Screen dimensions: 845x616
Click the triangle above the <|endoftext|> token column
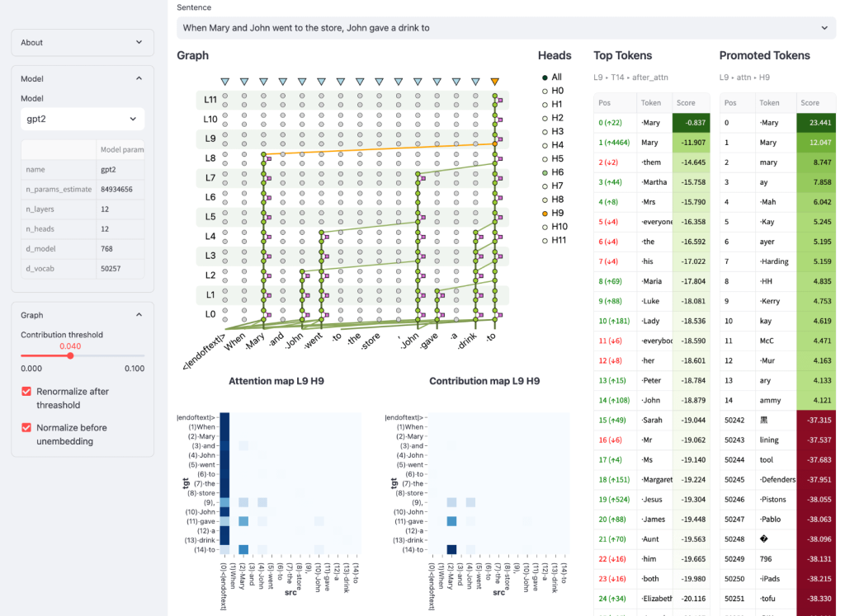point(225,82)
